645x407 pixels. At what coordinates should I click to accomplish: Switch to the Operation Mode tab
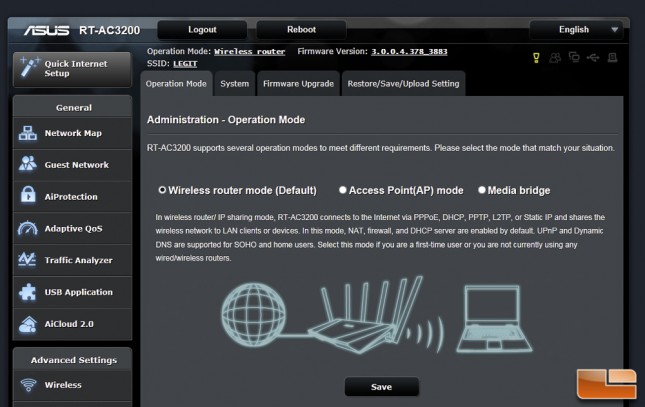[x=176, y=84]
